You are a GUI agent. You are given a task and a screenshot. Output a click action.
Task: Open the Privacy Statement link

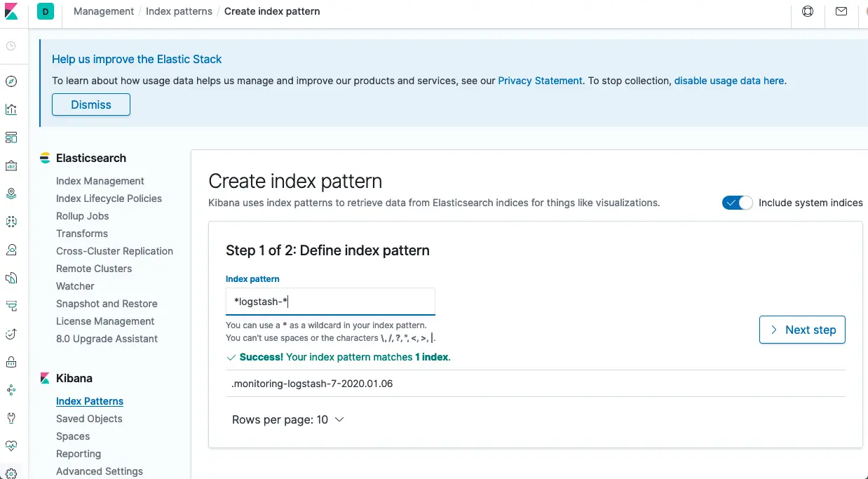pos(540,81)
